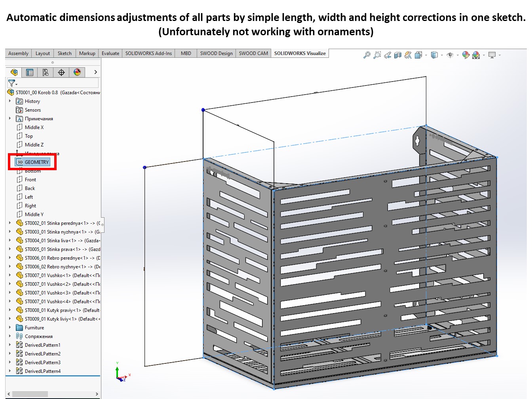This screenshot has height=399, width=532.
Task: Select the ST0008_01 Kutyk praviy part
Action: [x=58, y=310]
